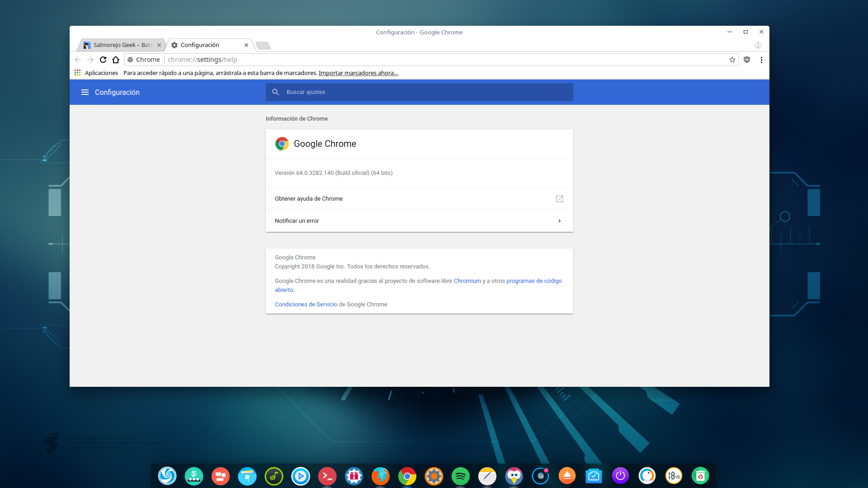The height and width of the screenshot is (488, 868).
Task: Close the Salmorejo Geek tab
Action: point(159,45)
